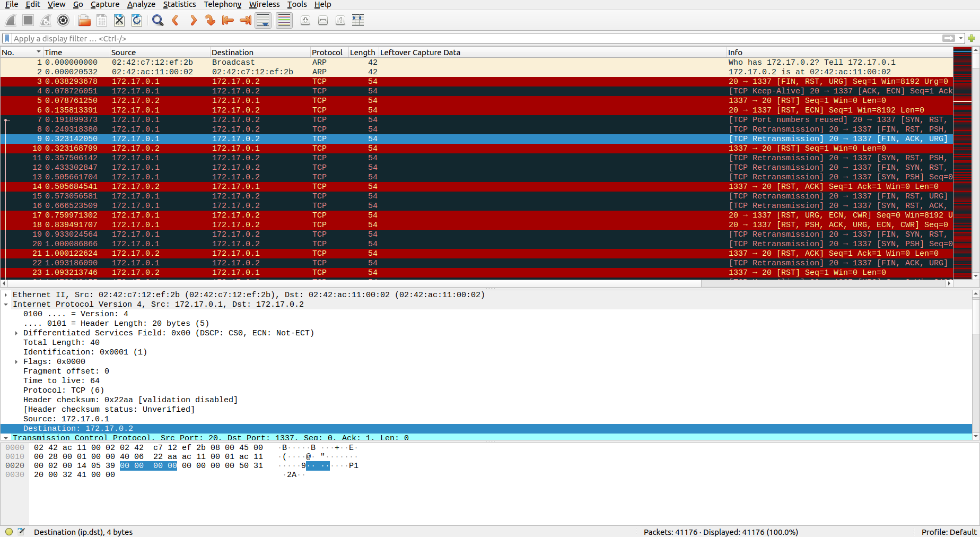Viewport: 980px width, 537px height.
Task: Open capture file properties status icon
Action: click(21, 532)
